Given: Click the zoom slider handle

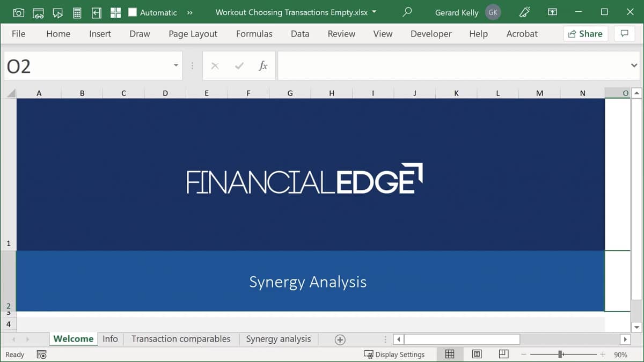Looking at the screenshot, I should [560, 354].
